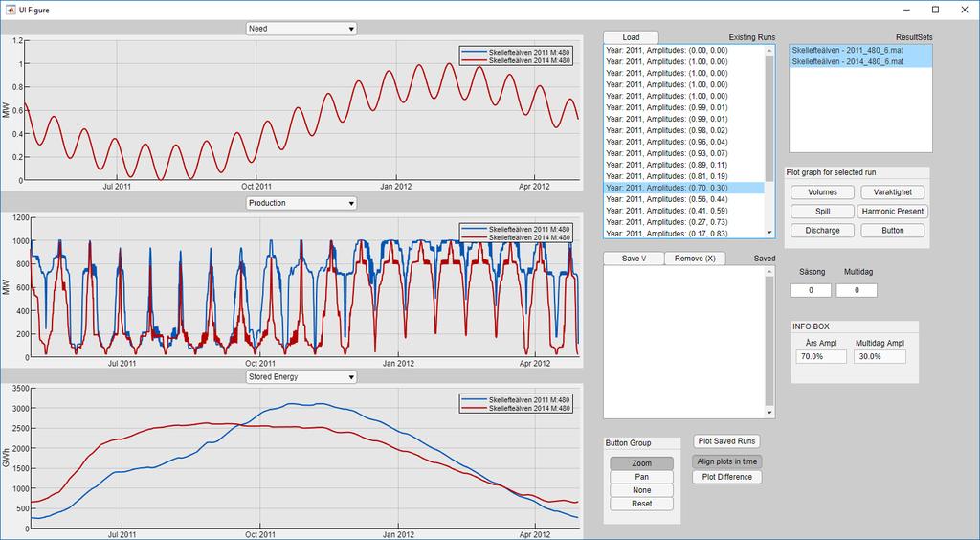Click the Volumes plot button
The height and width of the screenshot is (540, 980).
pos(822,192)
